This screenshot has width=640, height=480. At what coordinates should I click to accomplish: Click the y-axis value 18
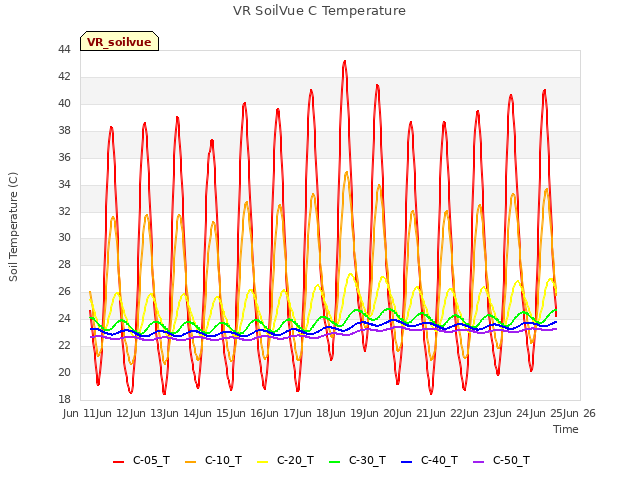tap(64, 399)
